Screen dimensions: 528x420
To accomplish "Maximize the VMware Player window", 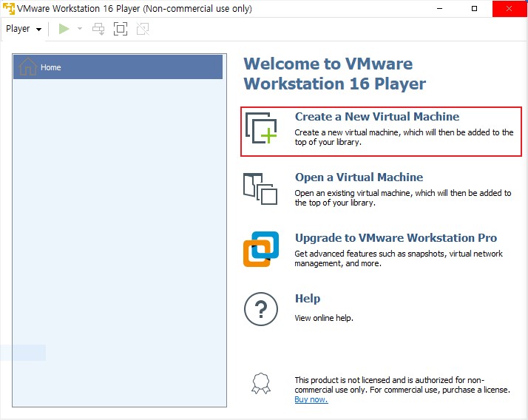I will pos(475,8).
